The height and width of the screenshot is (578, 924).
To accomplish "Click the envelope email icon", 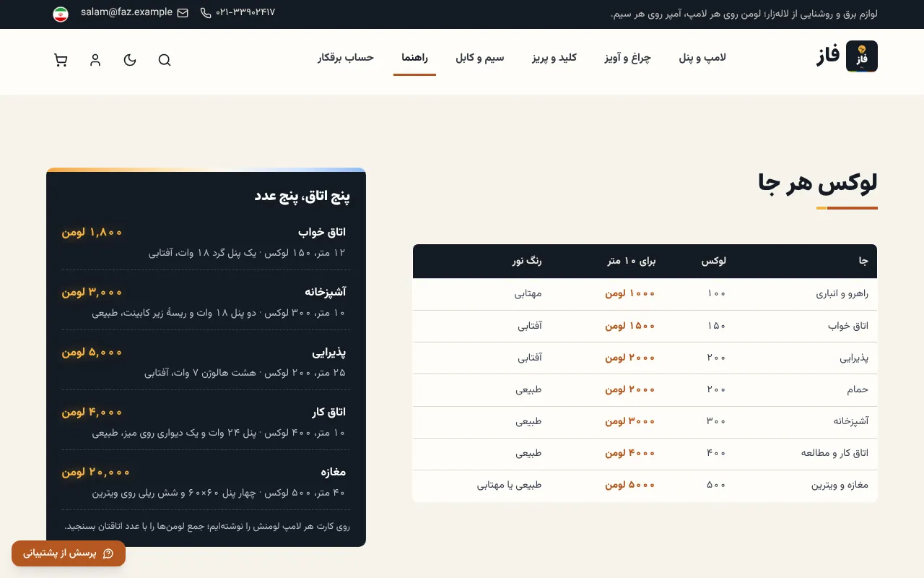I will click(183, 13).
